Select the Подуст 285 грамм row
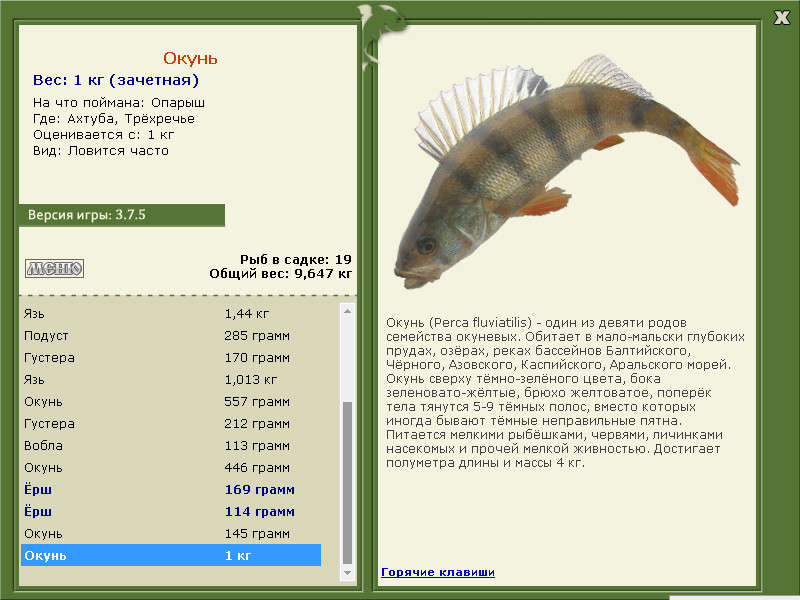Screen dimensions: 800x600 pyautogui.click(x=171, y=336)
